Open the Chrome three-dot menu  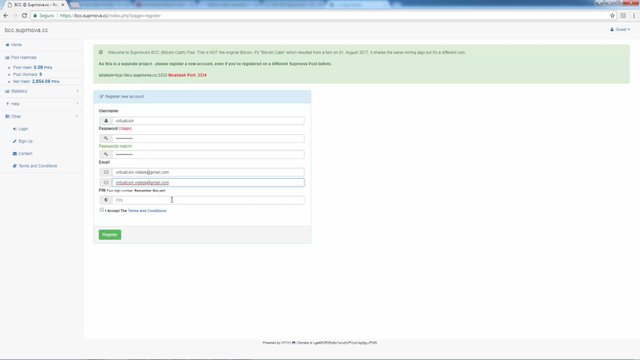tap(634, 16)
